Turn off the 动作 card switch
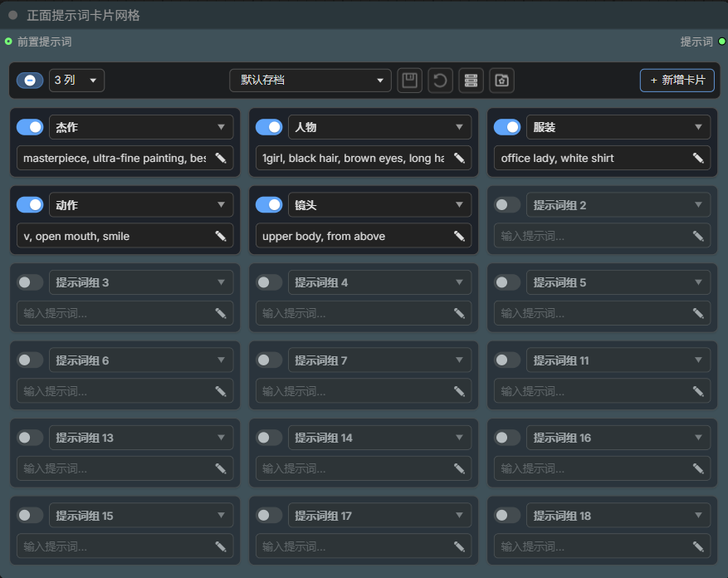Screen dimensions: 728x578 [30, 204]
